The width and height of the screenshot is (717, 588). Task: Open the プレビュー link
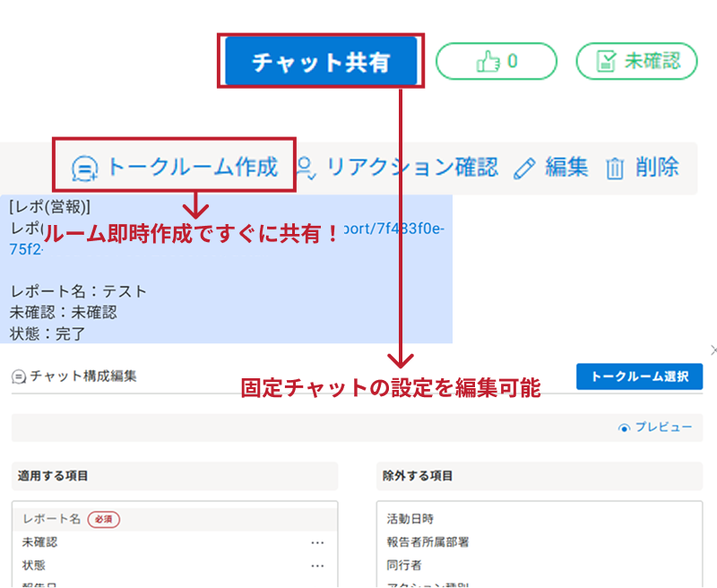pyautogui.click(x=663, y=427)
